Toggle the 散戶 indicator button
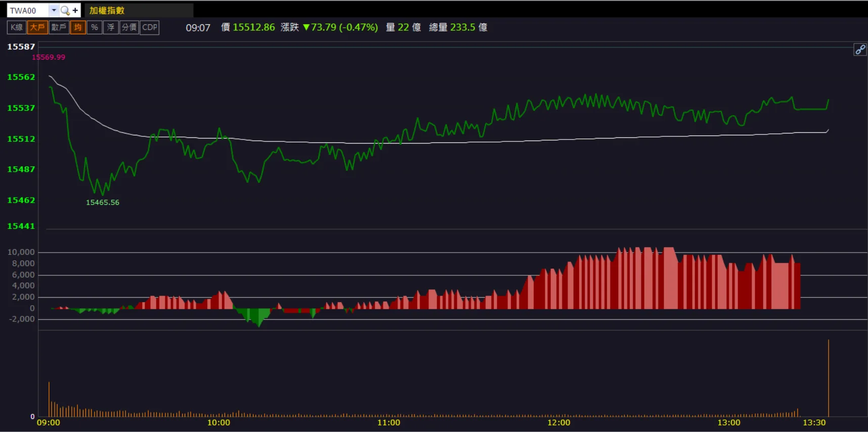This screenshot has height=432, width=868. click(x=59, y=27)
